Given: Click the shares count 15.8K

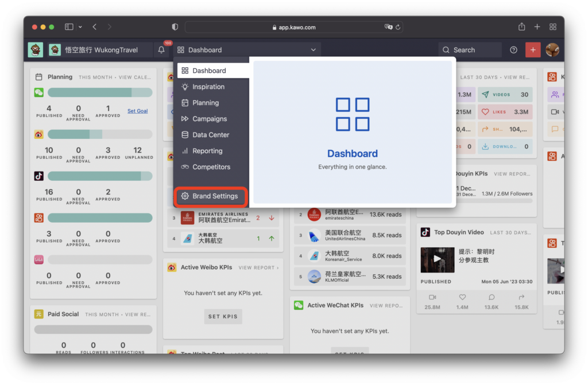Looking at the screenshot, I should 521,307.
